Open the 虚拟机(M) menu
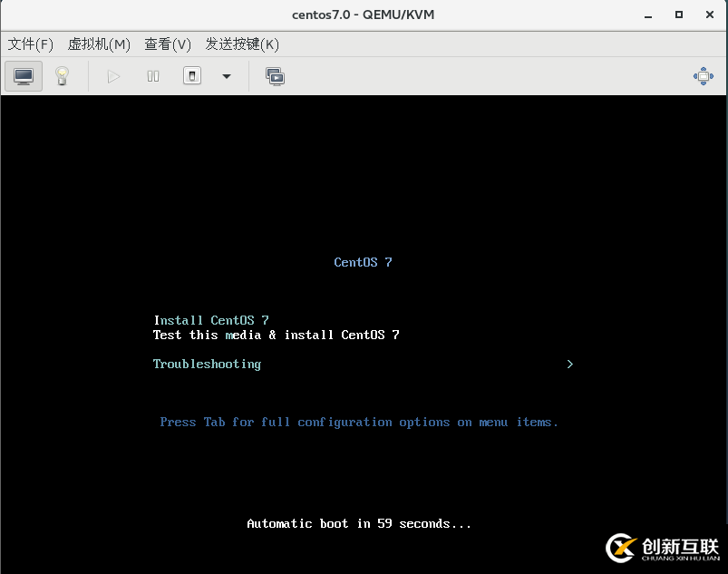 click(x=99, y=44)
